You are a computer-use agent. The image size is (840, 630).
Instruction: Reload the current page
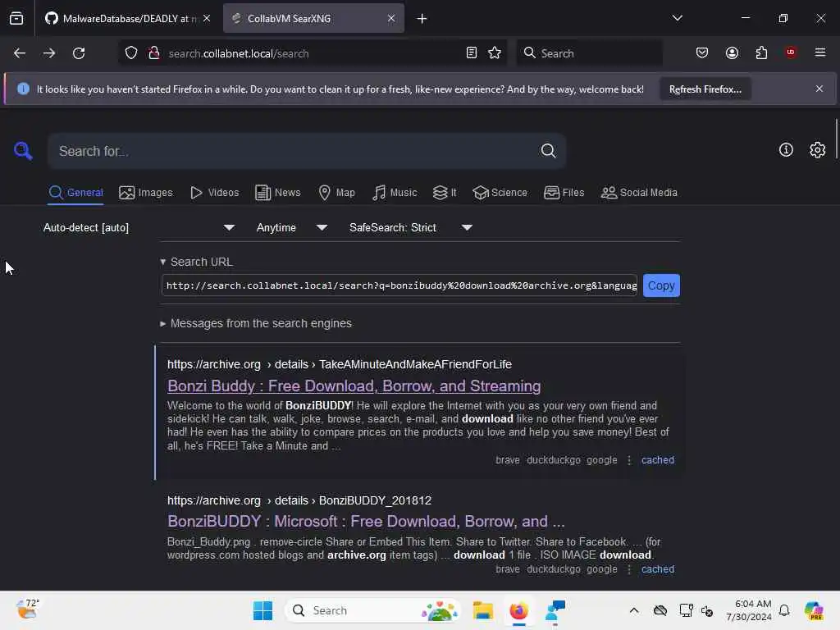coord(79,53)
